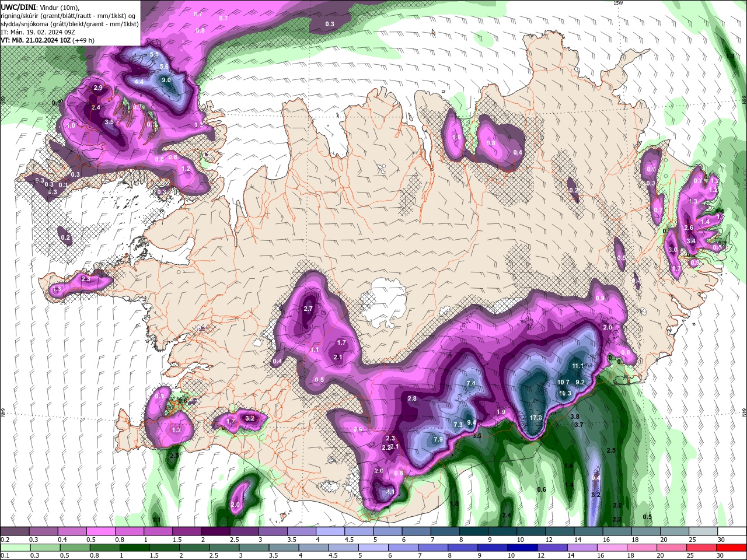
Task: Pick the pale blue snow swatch between 4 and 4.5
Action: pyautogui.click(x=330, y=531)
